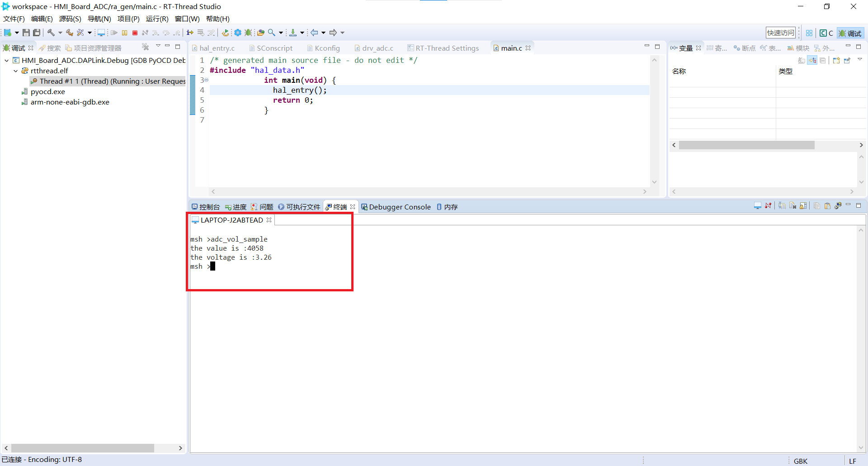Viewport: 868px width, 466px height.
Task: Open the Variables view menu triangle
Action: [x=860, y=59]
